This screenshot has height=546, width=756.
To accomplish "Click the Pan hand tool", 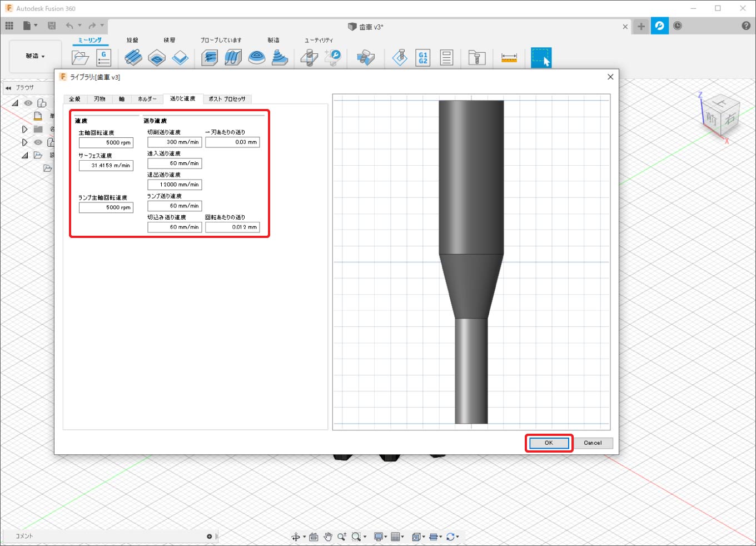I will [328, 537].
